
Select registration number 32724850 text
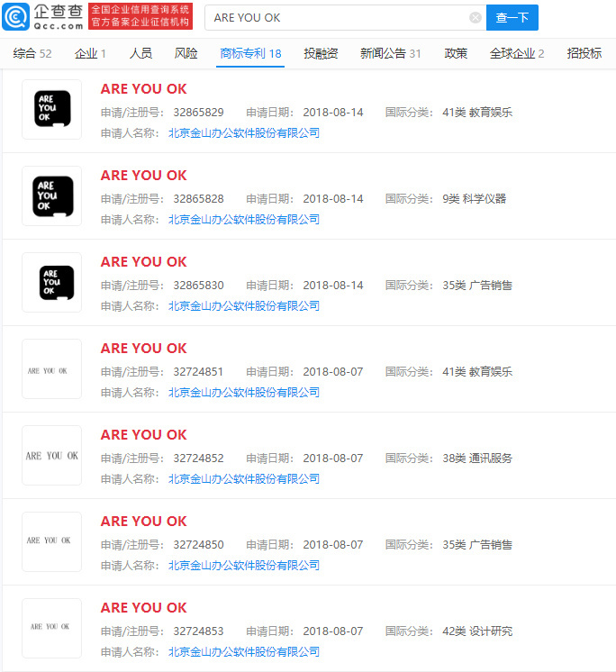198,545
